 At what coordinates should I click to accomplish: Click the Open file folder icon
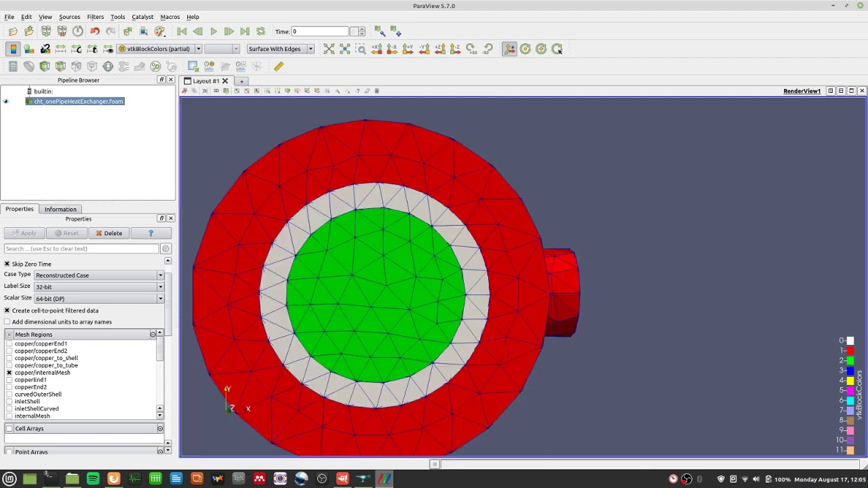tap(13, 31)
